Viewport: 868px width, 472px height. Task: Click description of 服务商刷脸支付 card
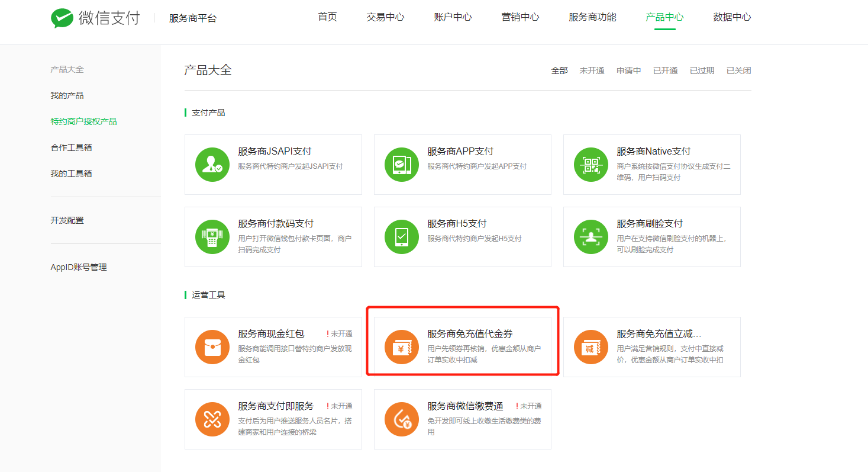click(672, 244)
